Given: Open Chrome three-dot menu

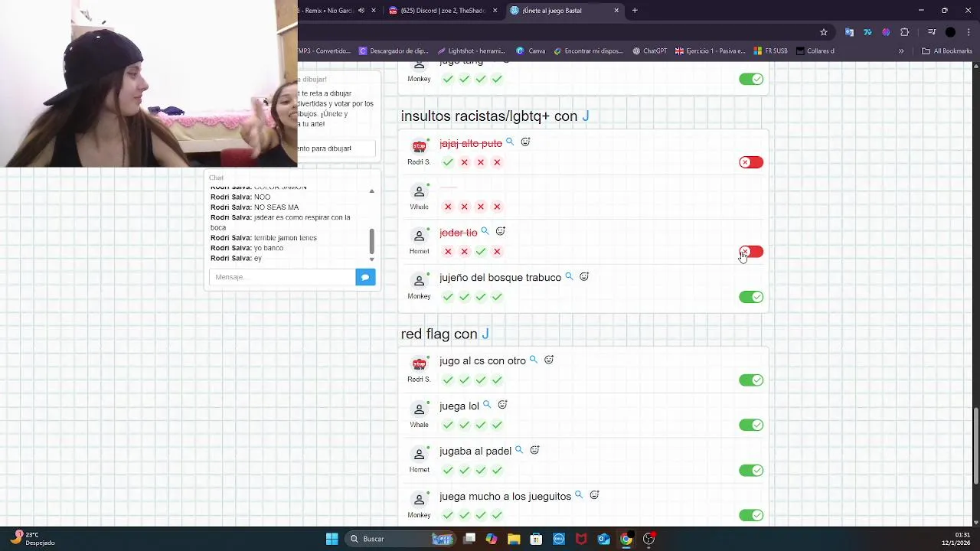Looking at the screenshot, I should [968, 32].
